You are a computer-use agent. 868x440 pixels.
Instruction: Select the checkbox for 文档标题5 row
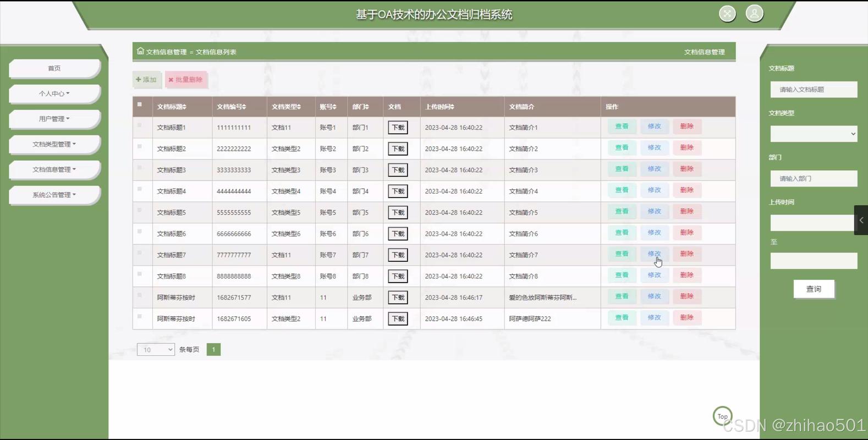click(x=140, y=211)
